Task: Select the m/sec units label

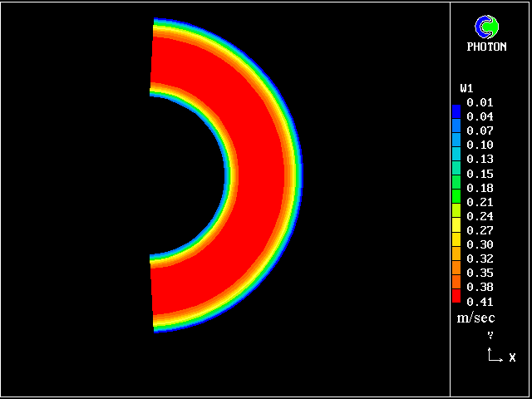Action: 475,318
